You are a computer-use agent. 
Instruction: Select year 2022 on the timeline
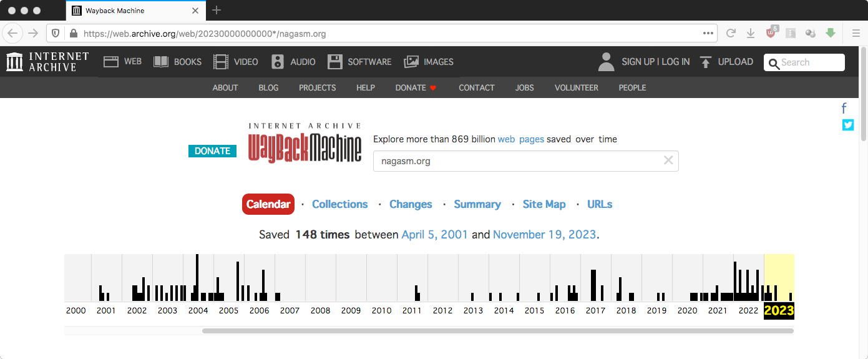748,310
